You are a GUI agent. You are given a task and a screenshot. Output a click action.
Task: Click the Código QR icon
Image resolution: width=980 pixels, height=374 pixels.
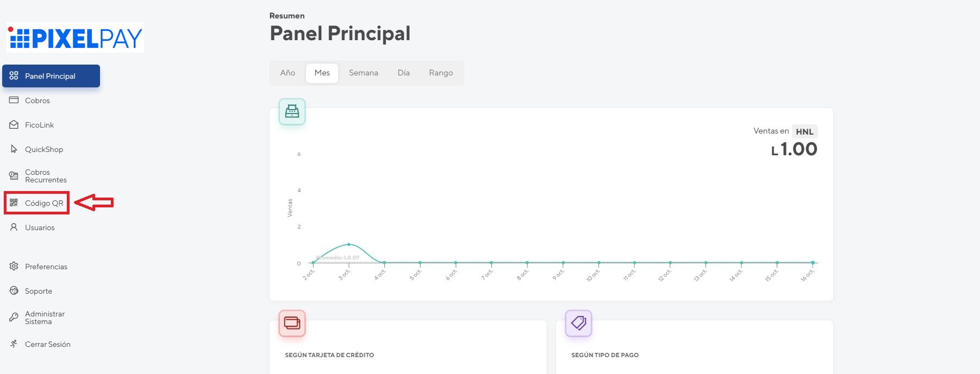14,202
